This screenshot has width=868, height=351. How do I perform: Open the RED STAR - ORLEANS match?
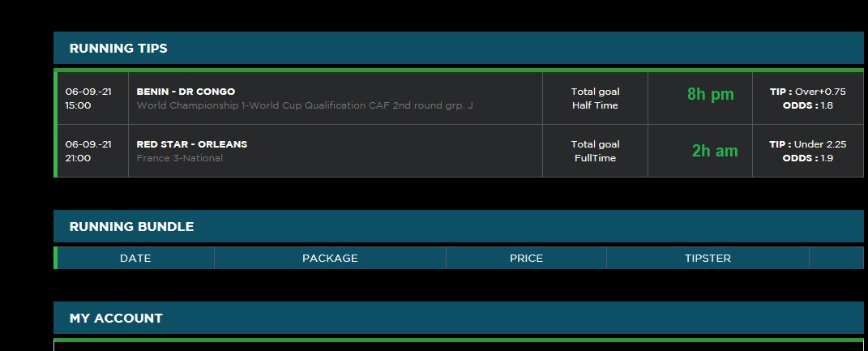(x=192, y=144)
